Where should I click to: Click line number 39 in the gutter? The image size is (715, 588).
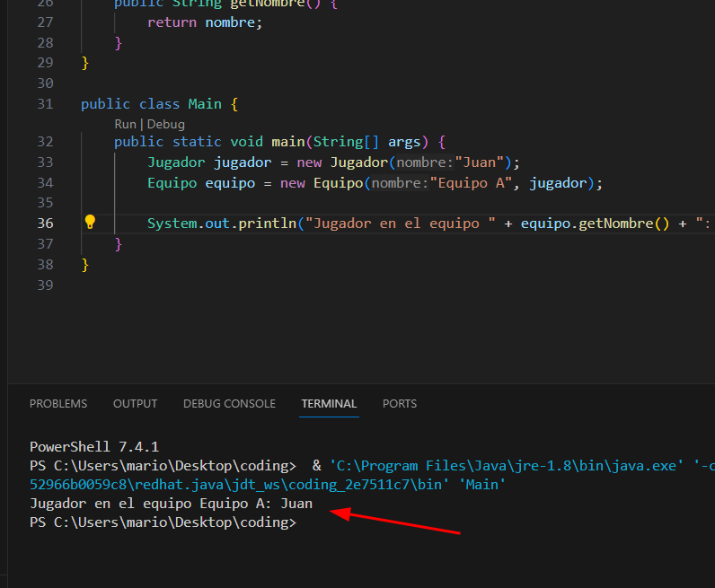[45, 285]
